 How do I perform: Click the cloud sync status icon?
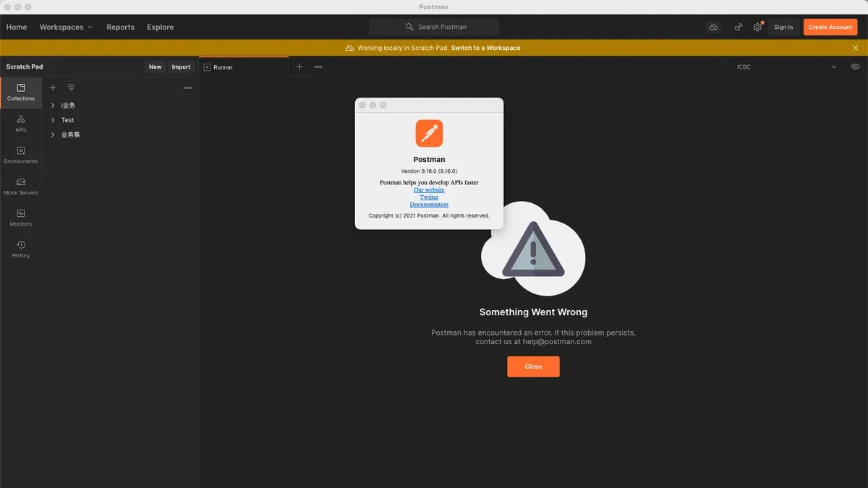(713, 27)
